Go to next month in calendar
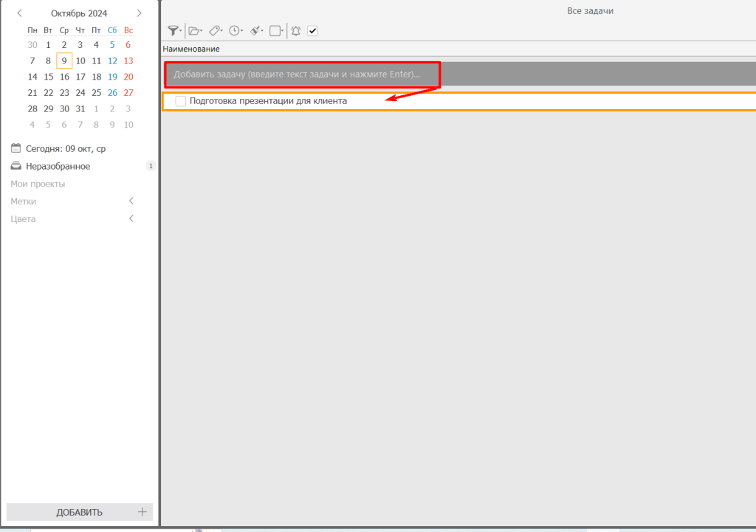The width and height of the screenshot is (756, 532). tap(139, 13)
